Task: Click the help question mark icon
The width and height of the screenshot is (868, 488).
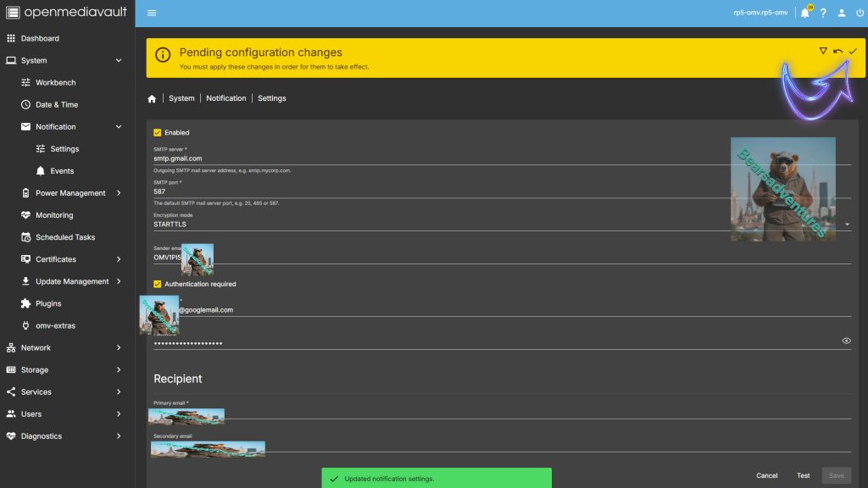Action: pos(823,13)
